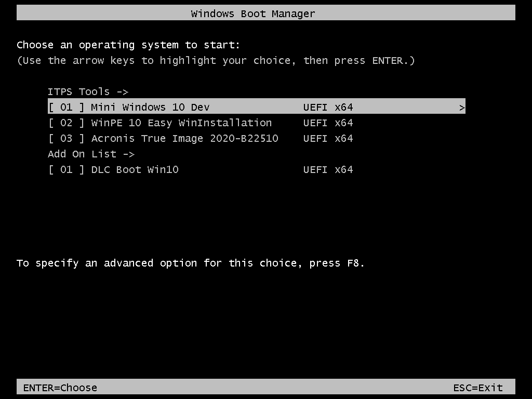Click the arrow keys instruction line

pyautogui.click(x=216, y=61)
